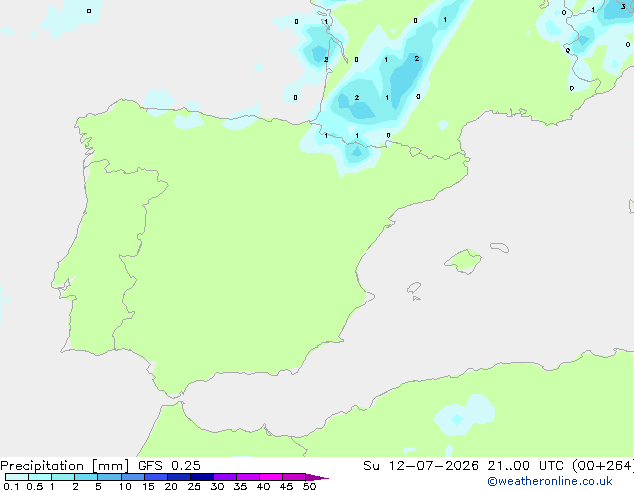Click the '21..00 UTC' time text
The width and height of the screenshot is (634, 490).
coord(525,466)
